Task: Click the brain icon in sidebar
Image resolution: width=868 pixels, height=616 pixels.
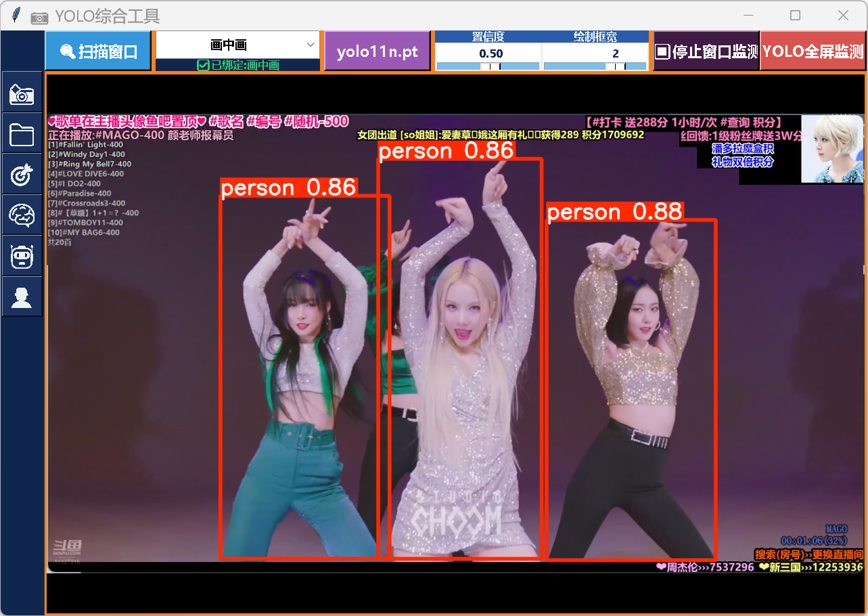Action: [22, 215]
